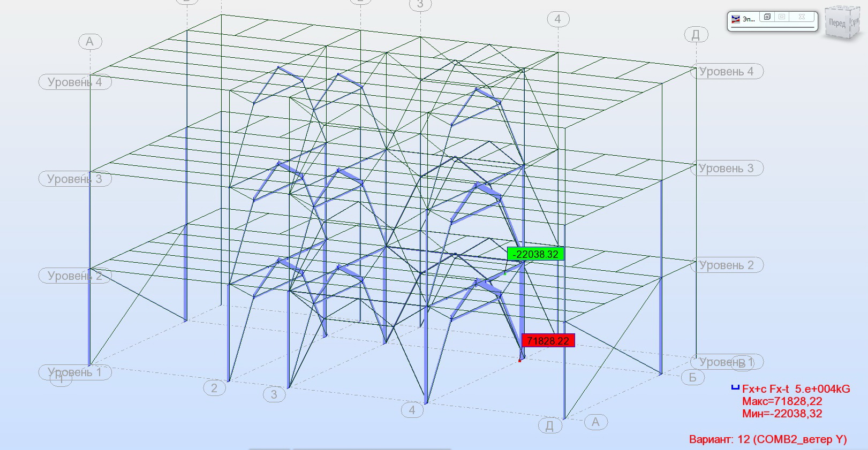Click the 'Уровень 3' label on the right side
The image size is (868, 450).
click(x=727, y=168)
